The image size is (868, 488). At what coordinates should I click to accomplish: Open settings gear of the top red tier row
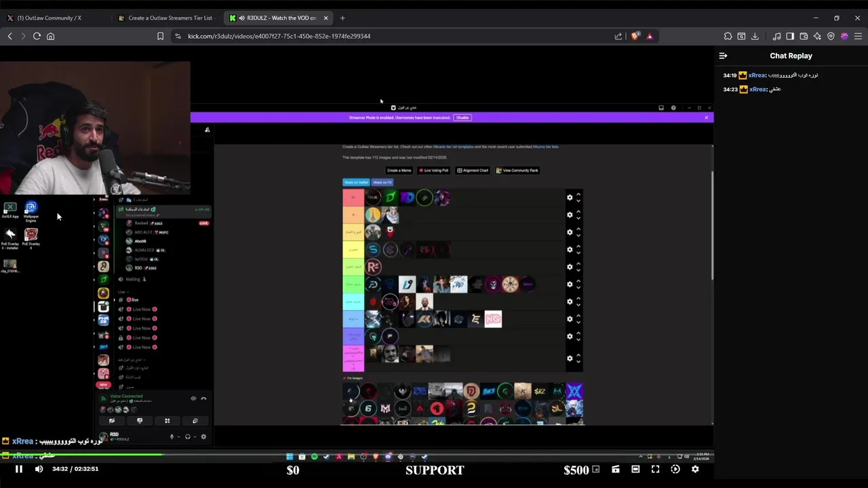[570, 198]
